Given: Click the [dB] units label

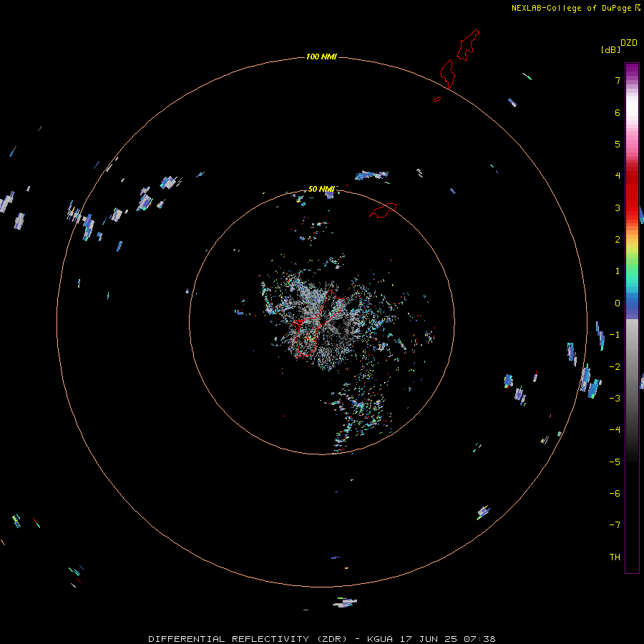Looking at the screenshot, I should pos(611,49).
